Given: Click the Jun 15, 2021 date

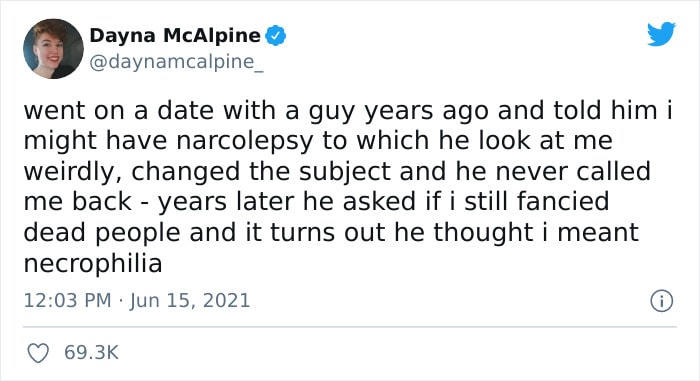Looking at the screenshot, I should [190, 300].
